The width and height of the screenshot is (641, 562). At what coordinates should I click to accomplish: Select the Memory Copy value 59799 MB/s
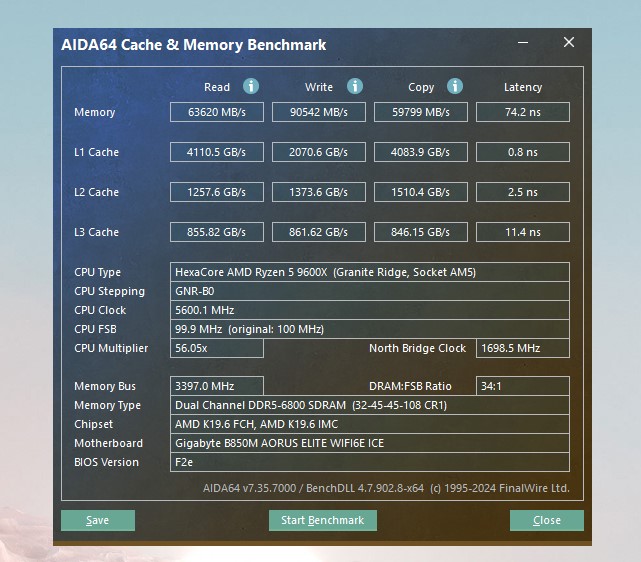click(421, 112)
